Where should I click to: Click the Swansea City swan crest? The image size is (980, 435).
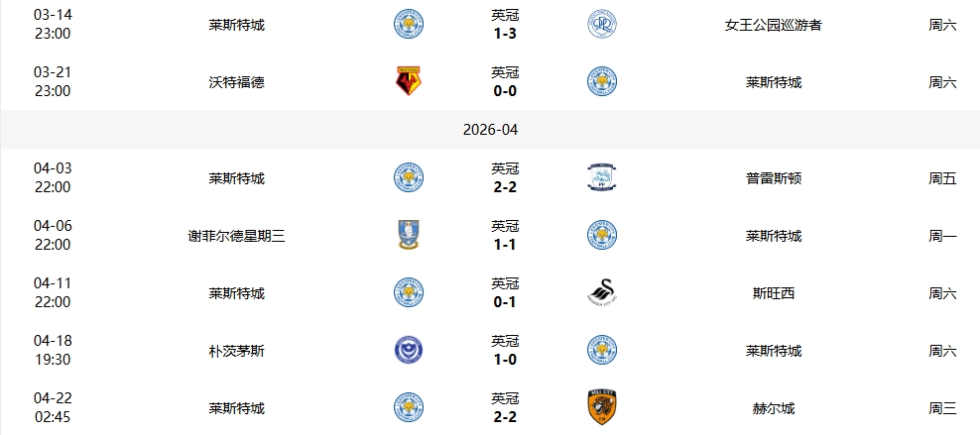pos(601,293)
